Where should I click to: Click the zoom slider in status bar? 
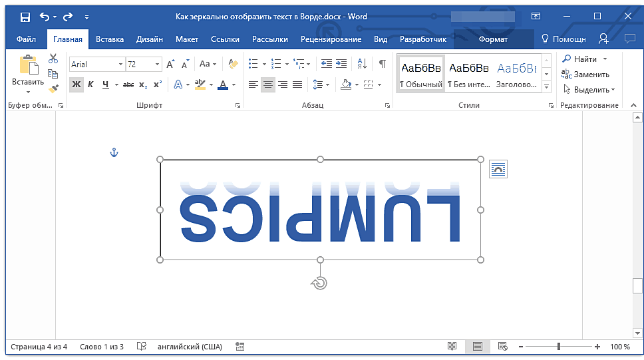pos(558,347)
